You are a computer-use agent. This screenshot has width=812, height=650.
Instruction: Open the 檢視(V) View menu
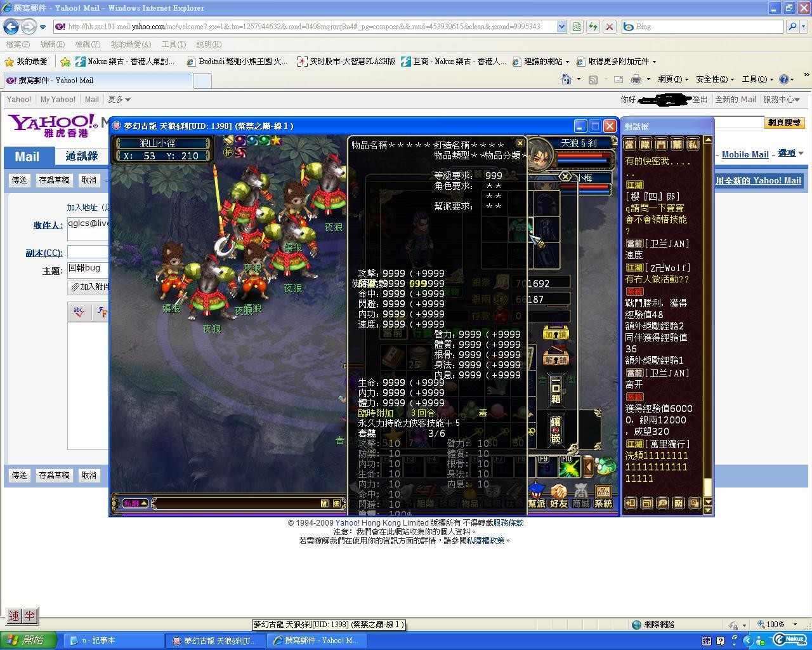click(88, 44)
